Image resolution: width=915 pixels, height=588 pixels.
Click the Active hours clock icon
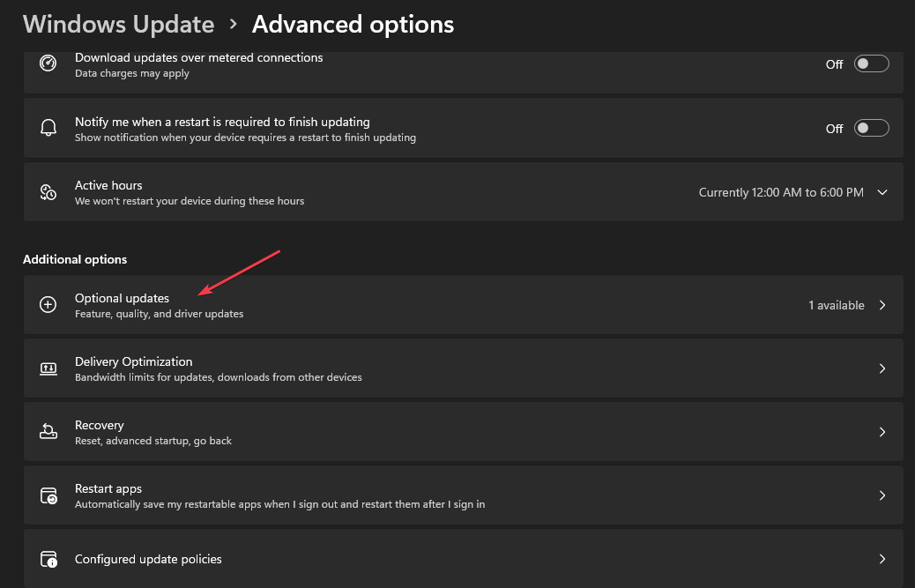coord(48,192)
